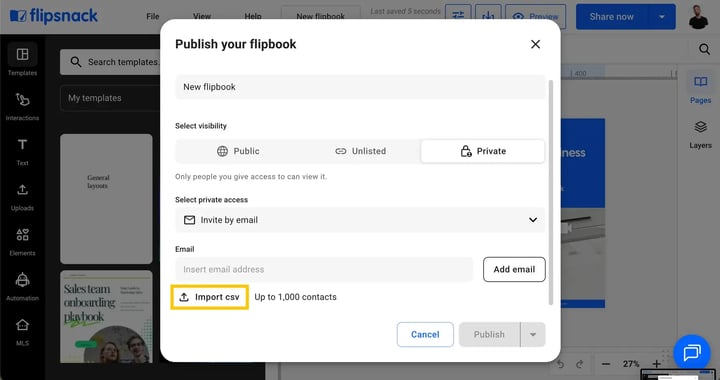
Task: Open Interactions panel in sidebar
Action: click(x=22, y=106)
